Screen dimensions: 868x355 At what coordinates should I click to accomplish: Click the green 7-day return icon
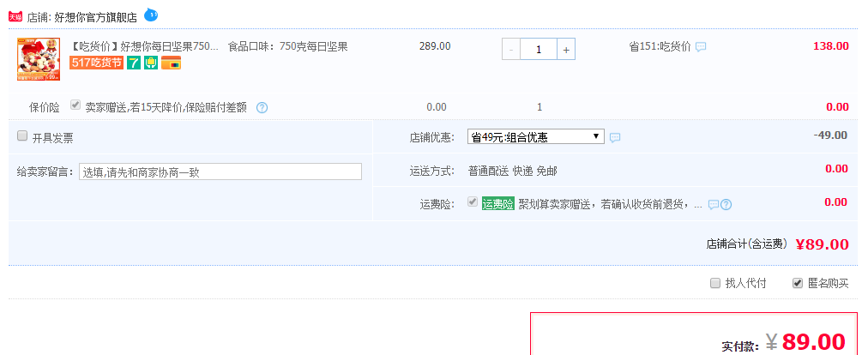pyautogui.click(x=134, y=63)
